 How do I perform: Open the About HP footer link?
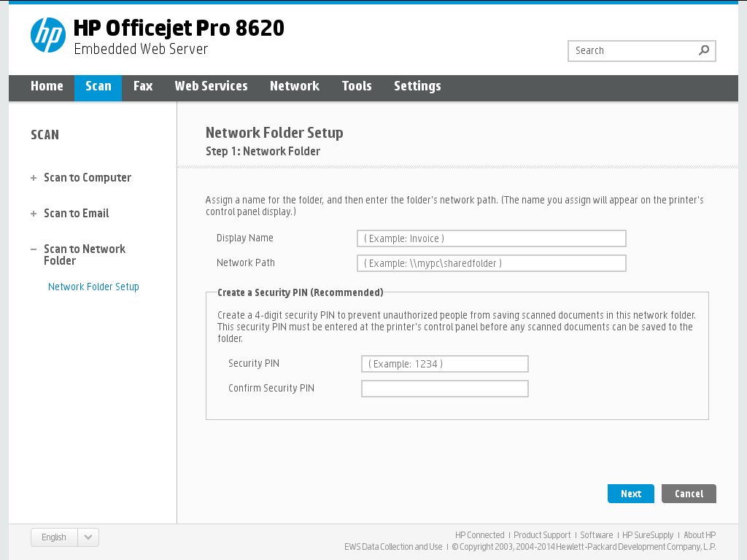pyautogui.click(x=700, y=535)
